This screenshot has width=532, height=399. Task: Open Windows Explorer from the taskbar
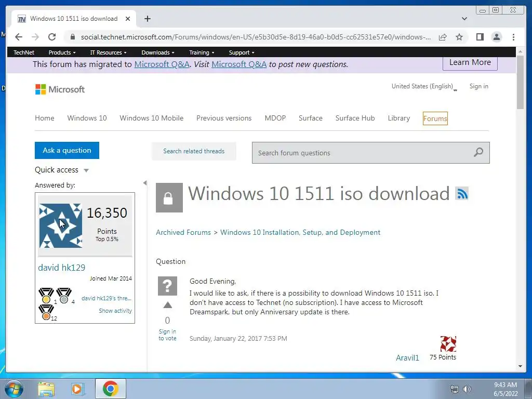[x=46, y=389]
